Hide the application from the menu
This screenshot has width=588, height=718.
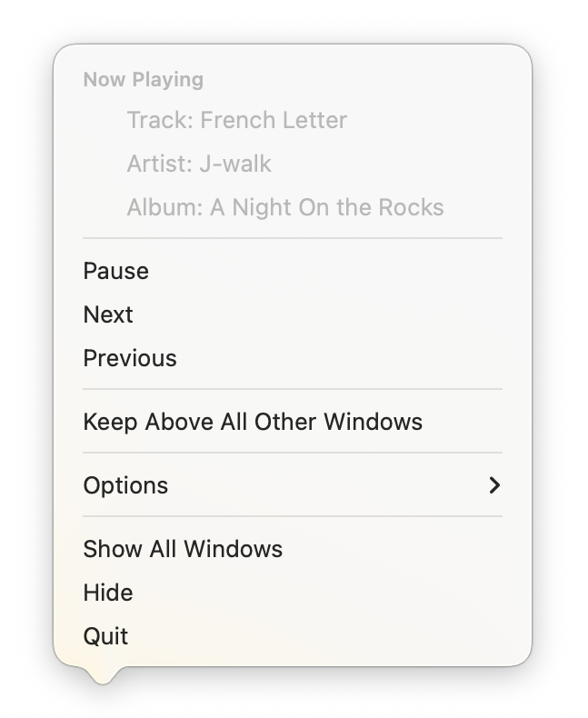coord(108,593)
